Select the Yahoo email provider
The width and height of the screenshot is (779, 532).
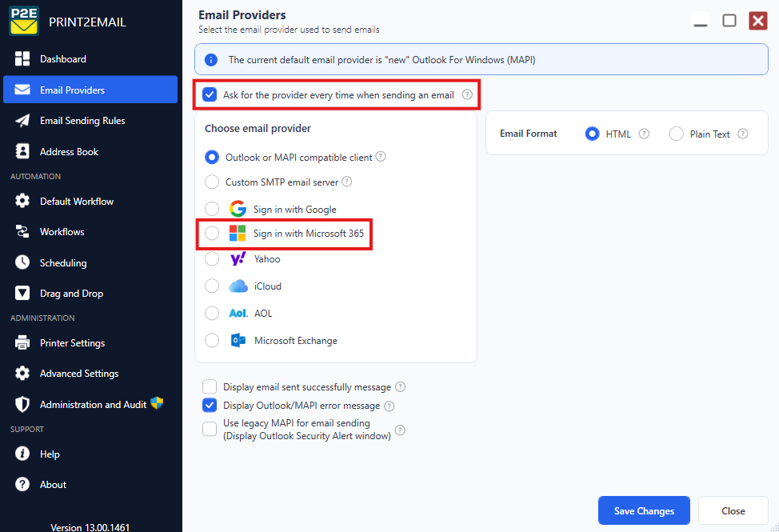click(212, 258)
